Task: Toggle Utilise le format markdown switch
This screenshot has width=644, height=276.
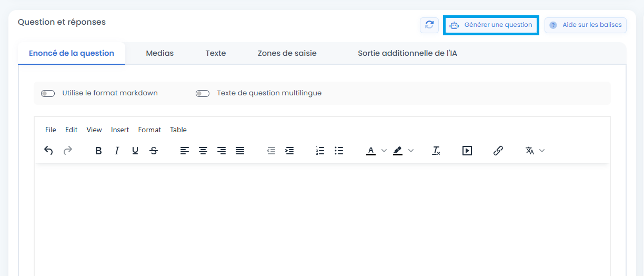Action: pos(48,93)
